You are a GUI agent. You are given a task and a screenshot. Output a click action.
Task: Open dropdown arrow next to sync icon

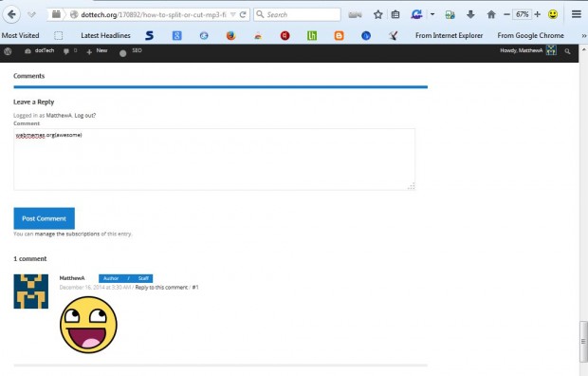coord(432,14)
